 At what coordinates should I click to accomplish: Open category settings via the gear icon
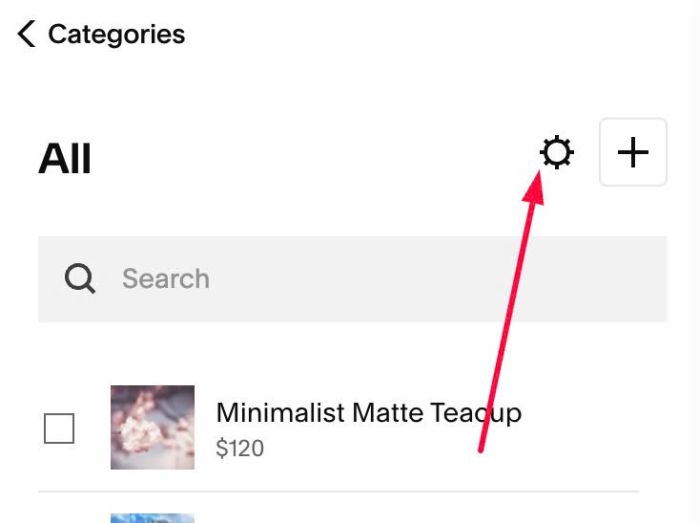coord(557,152)
